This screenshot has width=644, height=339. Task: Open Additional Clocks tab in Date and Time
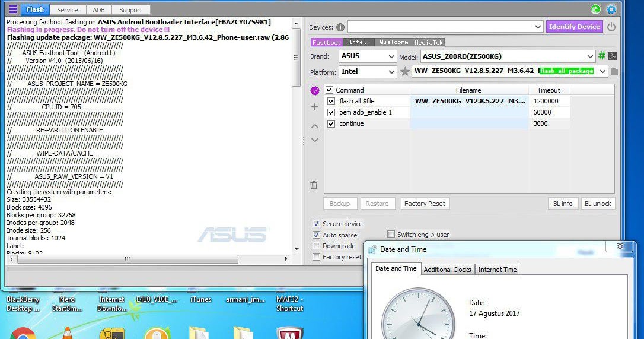coord(447,270)
